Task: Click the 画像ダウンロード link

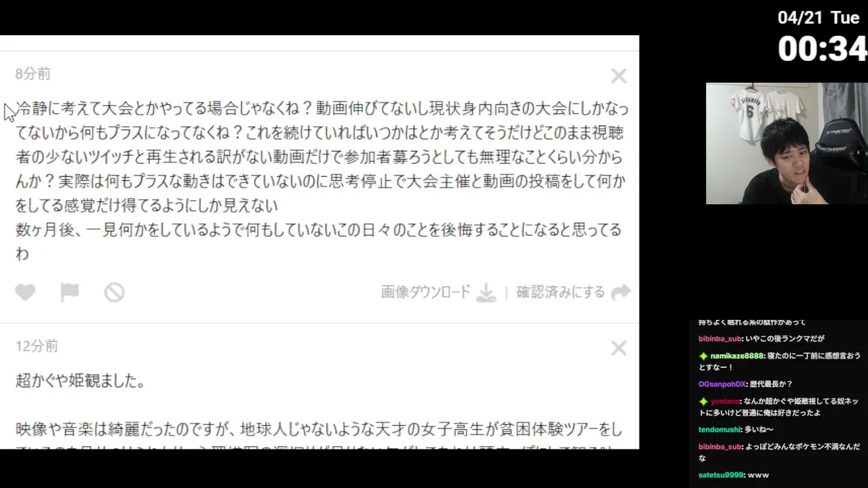Action: coord(425,292)
